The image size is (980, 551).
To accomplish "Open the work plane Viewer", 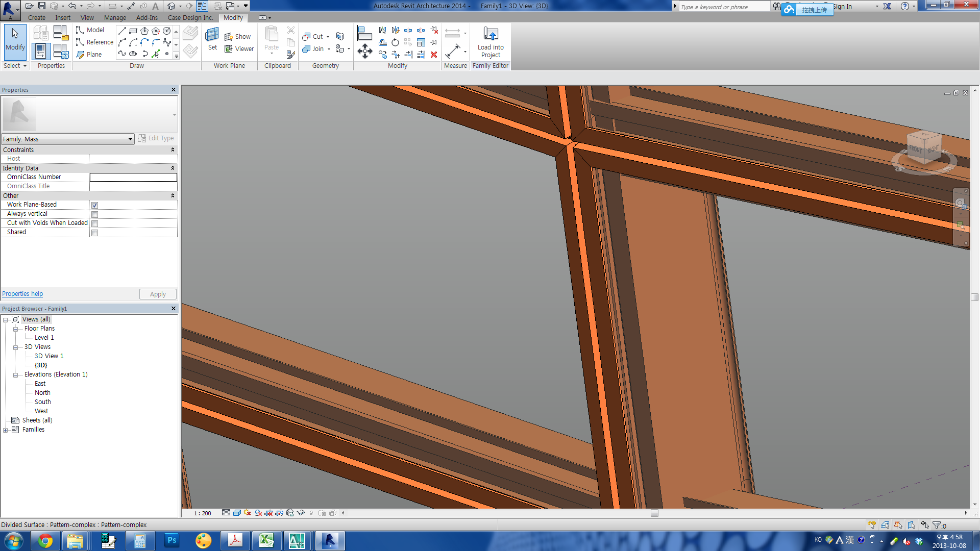I will pyautogui.click(x=239, y=49).
